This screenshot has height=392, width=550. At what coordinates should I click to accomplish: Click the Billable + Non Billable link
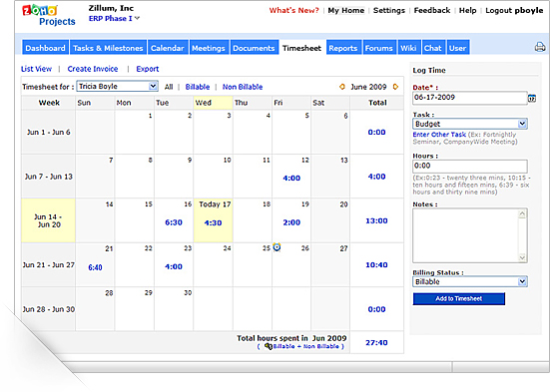(305, 346)
